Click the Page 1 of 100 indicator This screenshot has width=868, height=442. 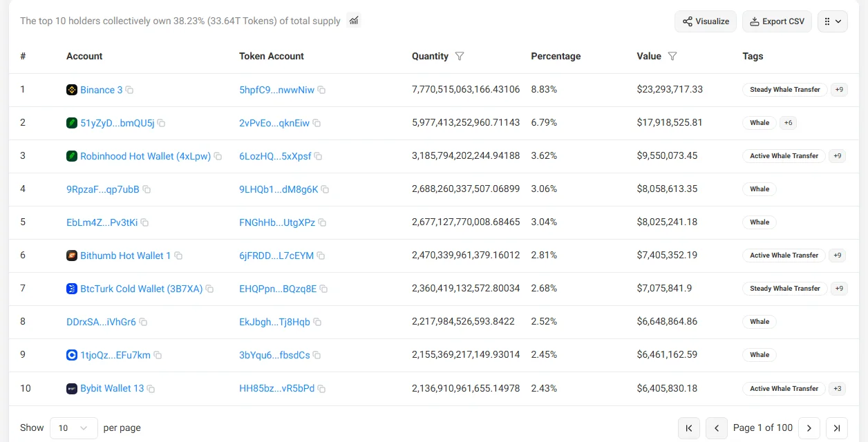point(763,428)
